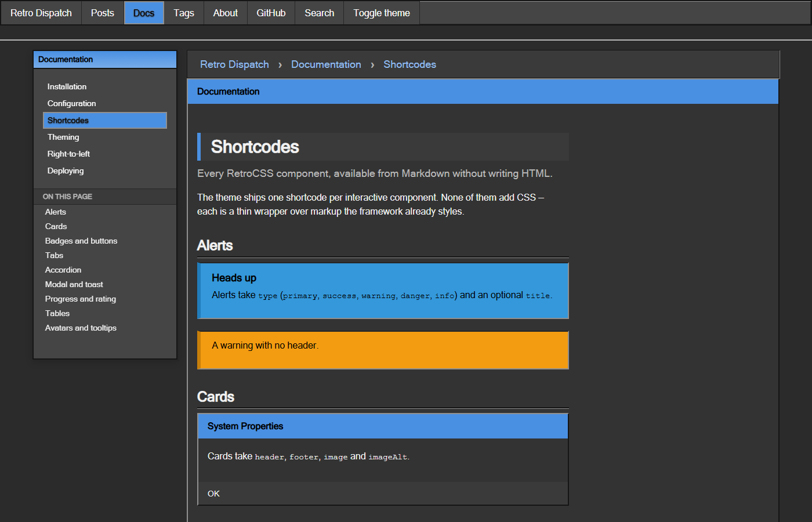Viewport: 812px width, 522px height.
Task: Click the System Properties card header
Action: tap(383, 426)
